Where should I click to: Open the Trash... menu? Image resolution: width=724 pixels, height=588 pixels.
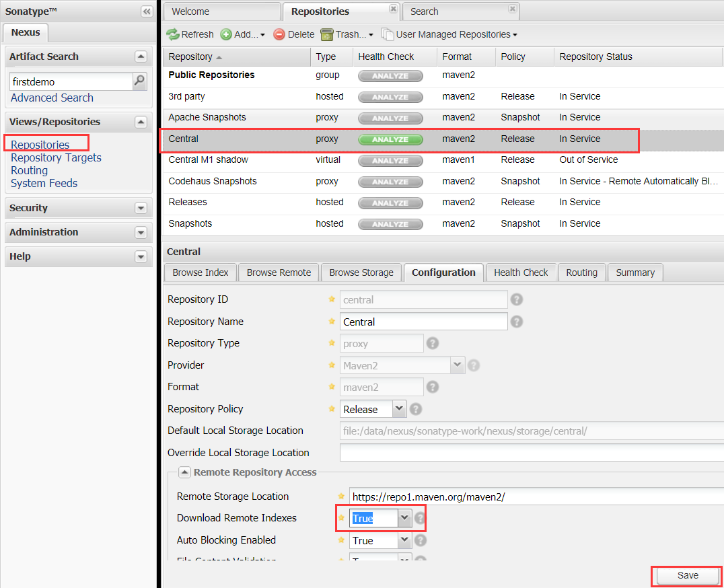[x=347, y=34]
